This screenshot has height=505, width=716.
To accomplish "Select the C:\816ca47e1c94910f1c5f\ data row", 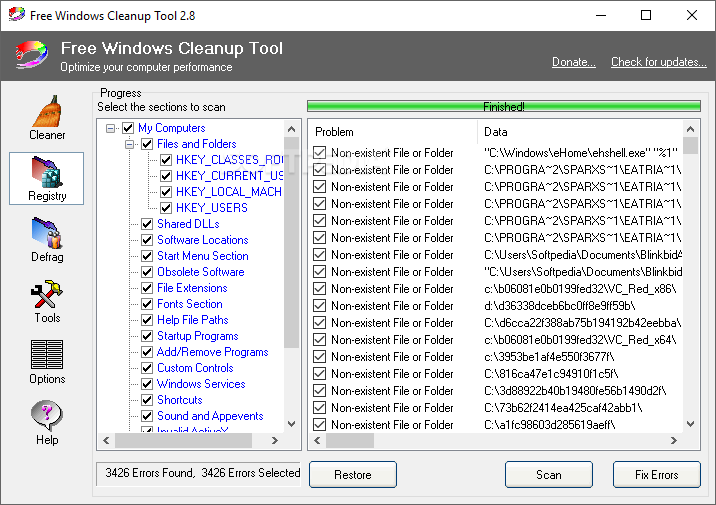I will [551, 374].
